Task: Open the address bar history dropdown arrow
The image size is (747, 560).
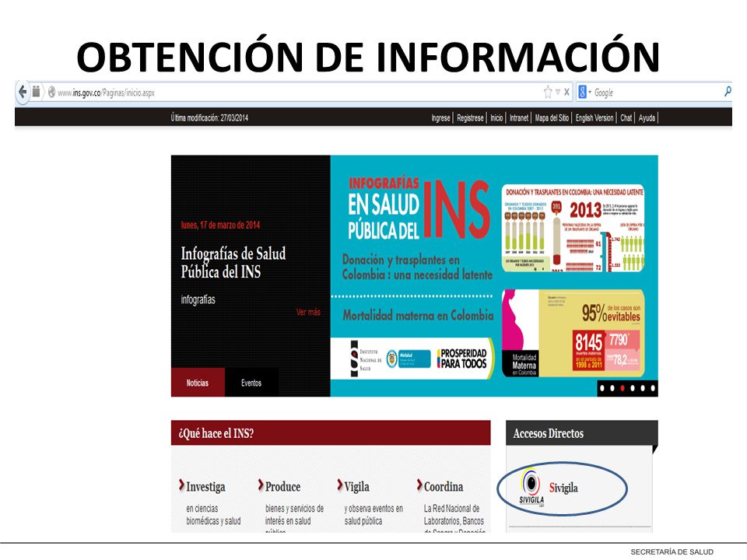Action: [558, 92]
